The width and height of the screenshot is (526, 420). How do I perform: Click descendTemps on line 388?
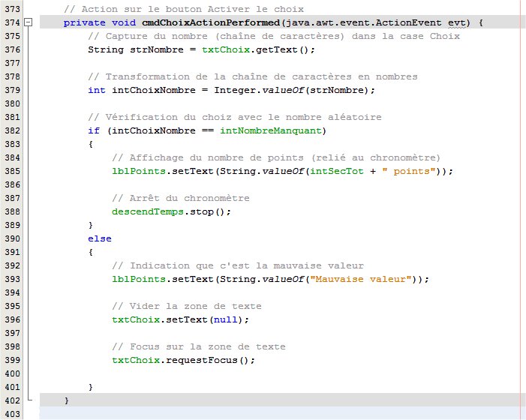click(x=148, y=211)
